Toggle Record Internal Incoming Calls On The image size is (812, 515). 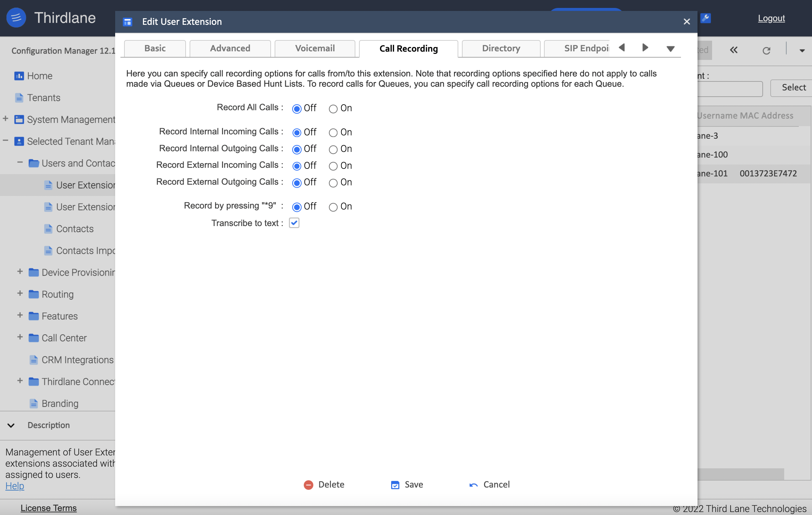pyautogui.click(x=333, y=132)
